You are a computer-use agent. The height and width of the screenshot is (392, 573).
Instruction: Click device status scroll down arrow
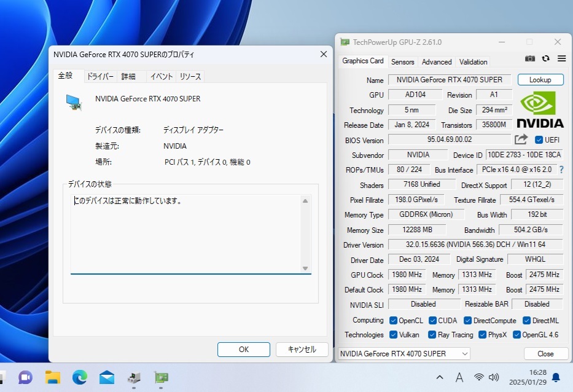(x=305, y=269)
